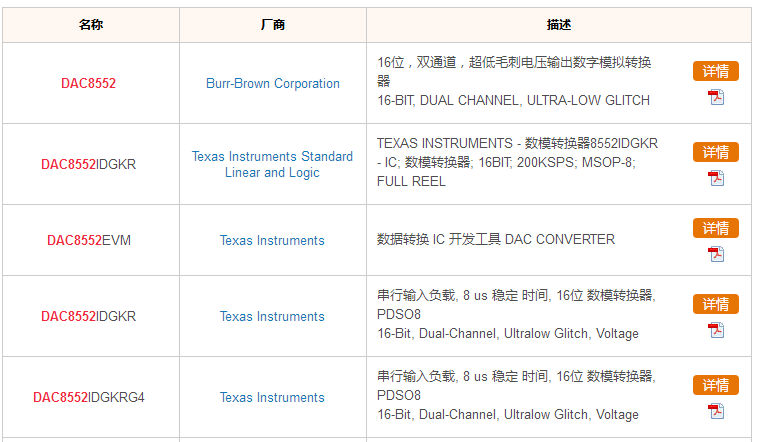The height and width of the screenshot is (442, 758).
Task: Open the DAC8552EVM part link
Action: 89,240
